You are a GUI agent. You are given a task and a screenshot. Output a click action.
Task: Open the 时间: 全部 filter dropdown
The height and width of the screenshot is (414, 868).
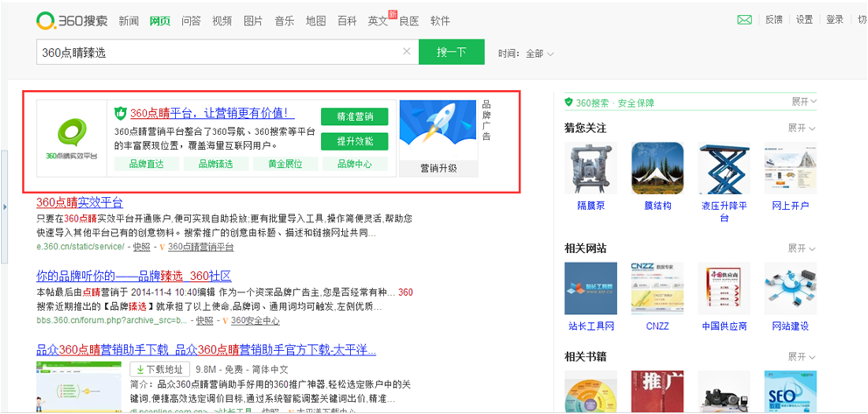click(526, 53)
